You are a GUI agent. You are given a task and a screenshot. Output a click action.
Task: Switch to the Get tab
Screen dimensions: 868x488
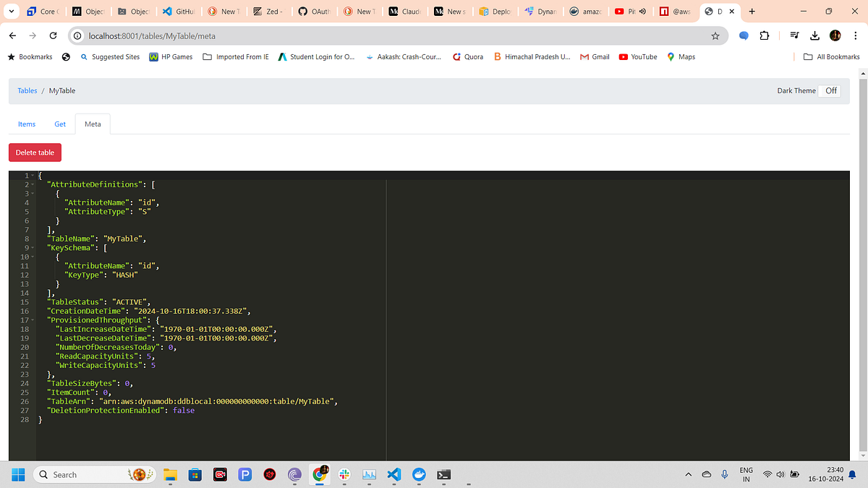(59, 124)
